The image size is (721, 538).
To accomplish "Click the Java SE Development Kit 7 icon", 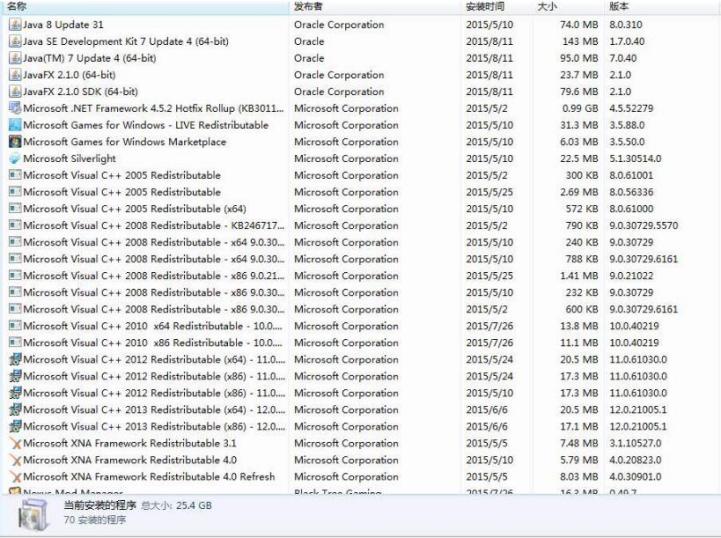I will (x=15, y=41).
